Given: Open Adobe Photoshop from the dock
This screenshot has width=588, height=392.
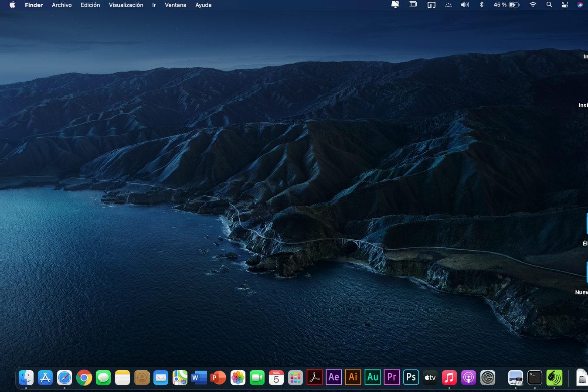Looking at the screenshot, I should (x=411, y=378).
